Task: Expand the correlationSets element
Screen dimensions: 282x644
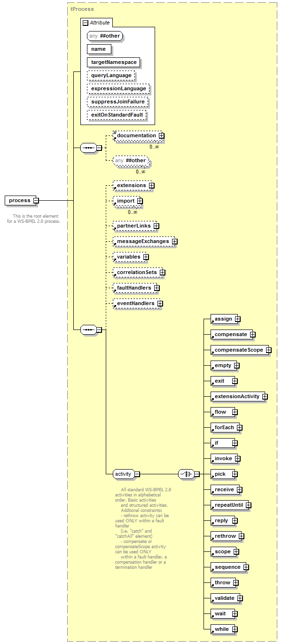Action: 162,273
